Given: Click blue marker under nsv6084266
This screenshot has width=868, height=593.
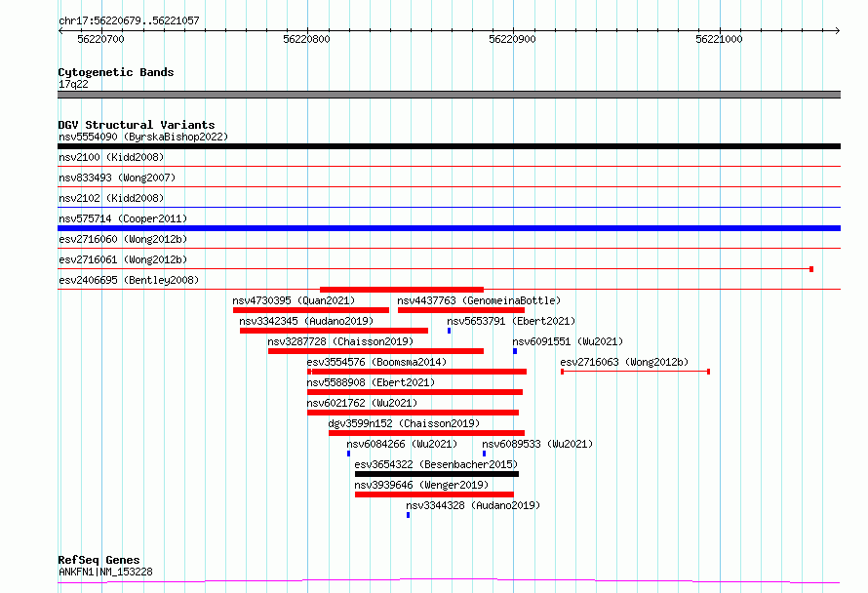Looking at the screenshot, I should [349, 454].
